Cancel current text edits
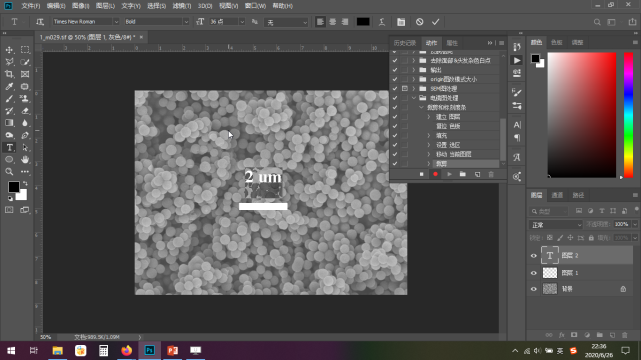Viewport: 641px width, 360px height. [419, 22]
